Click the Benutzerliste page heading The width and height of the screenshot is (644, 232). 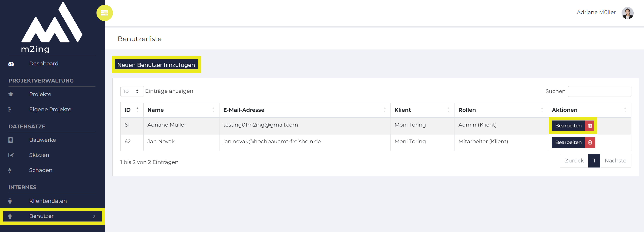(139, 39)
